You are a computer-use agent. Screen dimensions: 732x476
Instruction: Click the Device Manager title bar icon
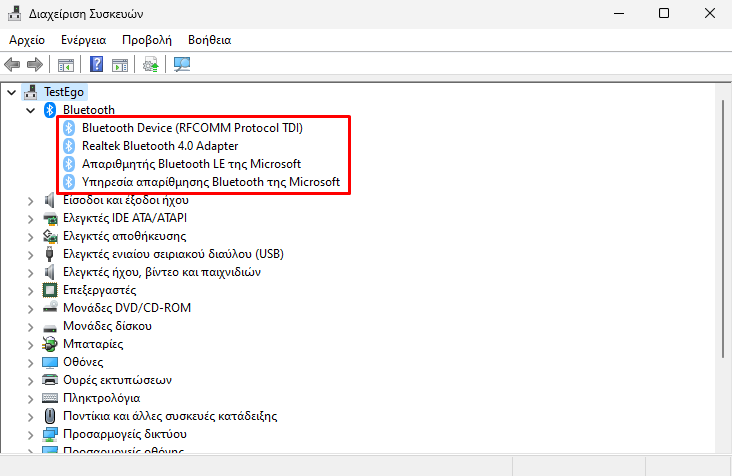pyautogui.click(x=14, y=14)
